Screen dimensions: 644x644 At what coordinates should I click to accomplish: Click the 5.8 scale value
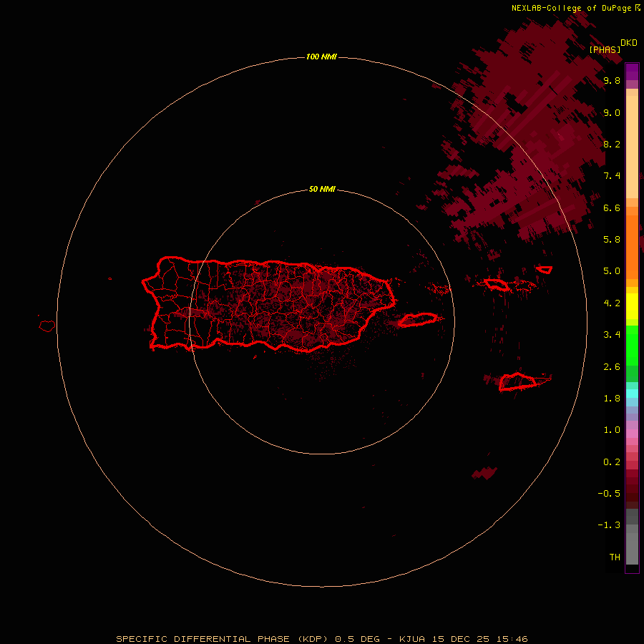612,240
